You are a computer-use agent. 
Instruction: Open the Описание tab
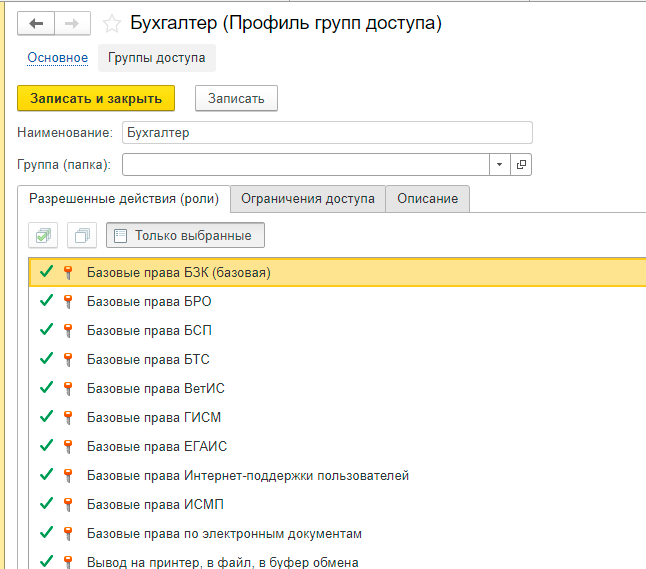(x=427, y=199)
